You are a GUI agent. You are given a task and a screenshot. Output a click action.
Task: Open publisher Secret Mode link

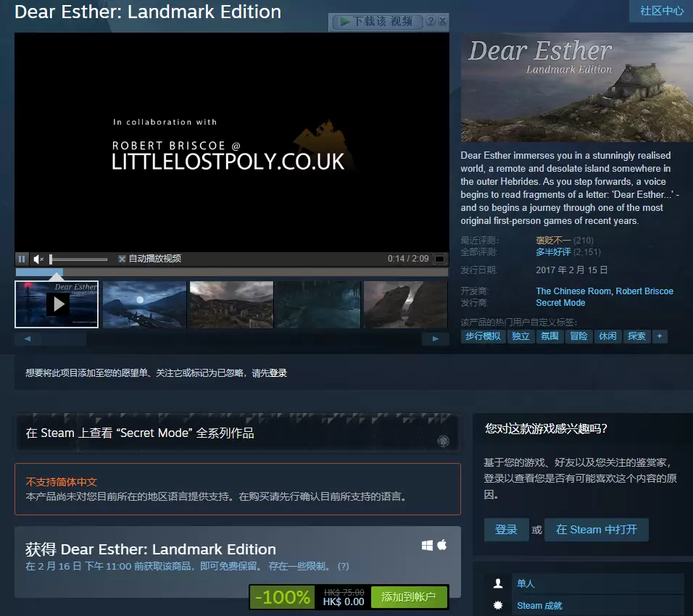point(560,303)
